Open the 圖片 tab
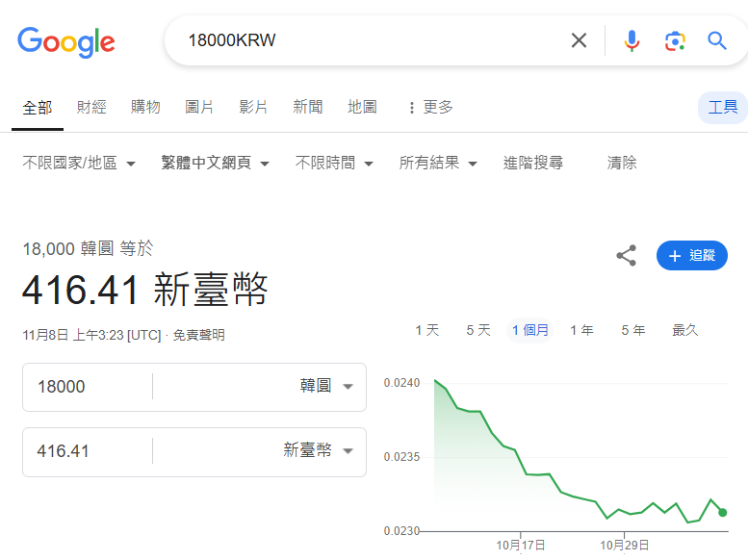 (x=199, y=107)
